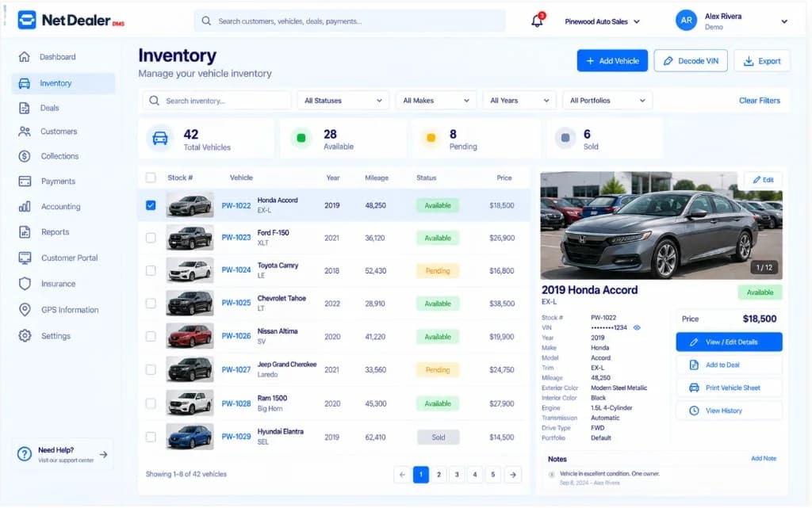Click the AR user avatar
812x508 pixels.
tap(686, 21)
